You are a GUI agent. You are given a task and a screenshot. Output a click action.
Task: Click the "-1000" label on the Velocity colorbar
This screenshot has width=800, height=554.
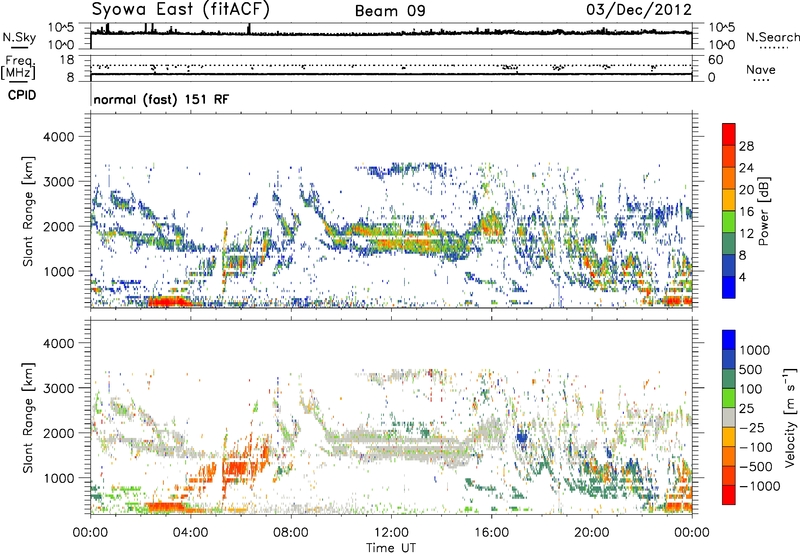[759, 486]
